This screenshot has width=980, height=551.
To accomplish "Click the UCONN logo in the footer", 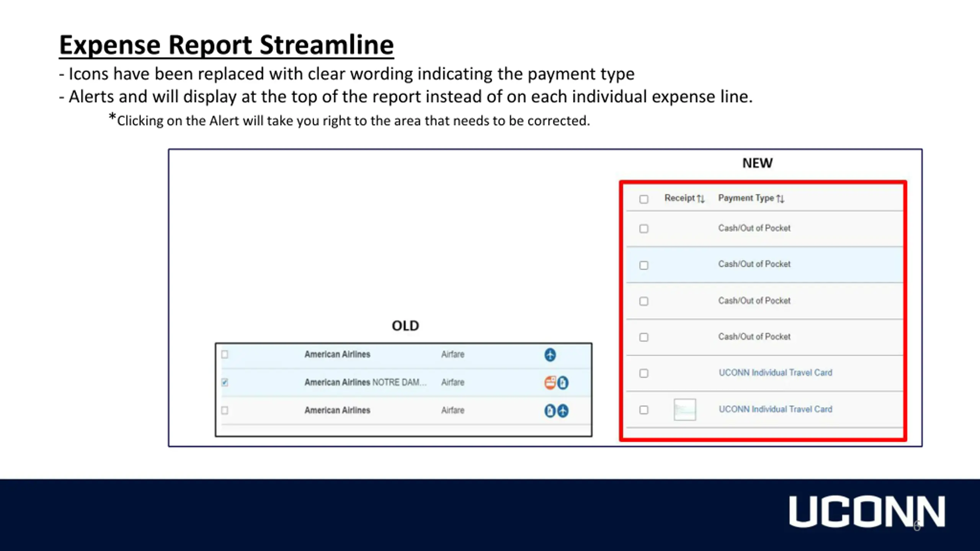I will [x=867, y=512].
